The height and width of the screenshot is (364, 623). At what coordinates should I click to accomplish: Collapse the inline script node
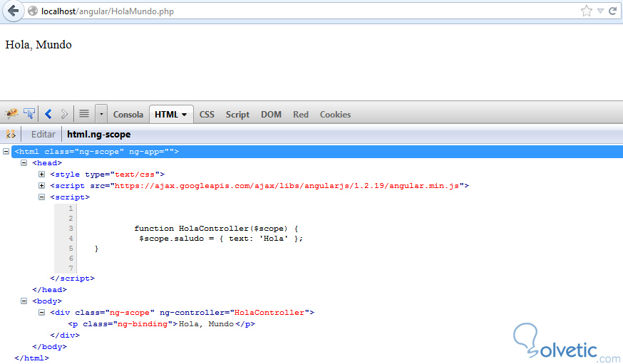42,197
